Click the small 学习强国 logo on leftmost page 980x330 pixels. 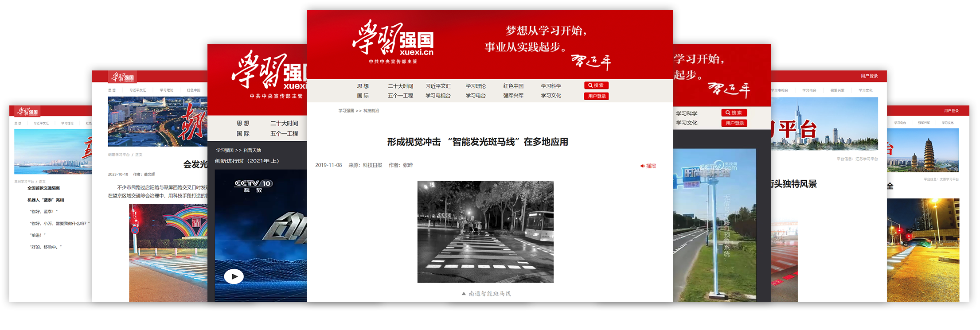pyautogui.click(x=28, y=112)
